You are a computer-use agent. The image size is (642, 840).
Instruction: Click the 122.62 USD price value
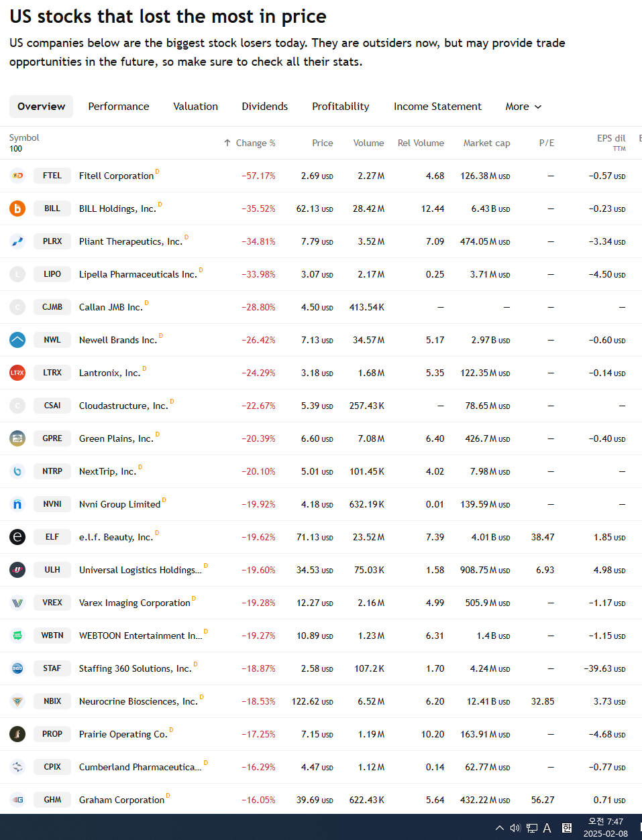pos(313,701)
